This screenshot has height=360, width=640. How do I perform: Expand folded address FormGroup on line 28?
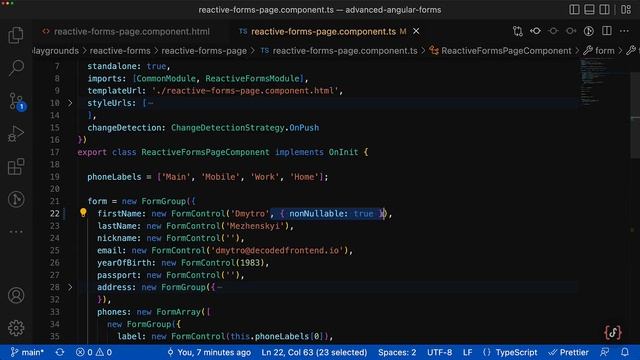[70, 287]
